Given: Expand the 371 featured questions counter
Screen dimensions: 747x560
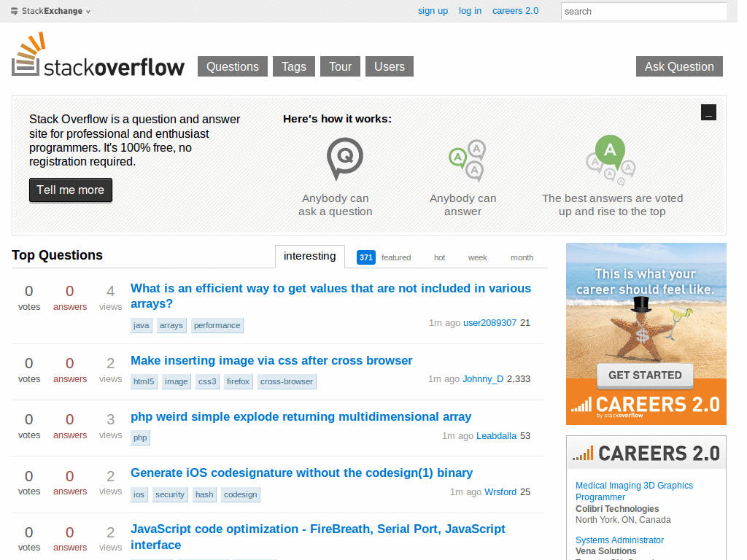Looking at the screenshot, I should click(365, 257).
